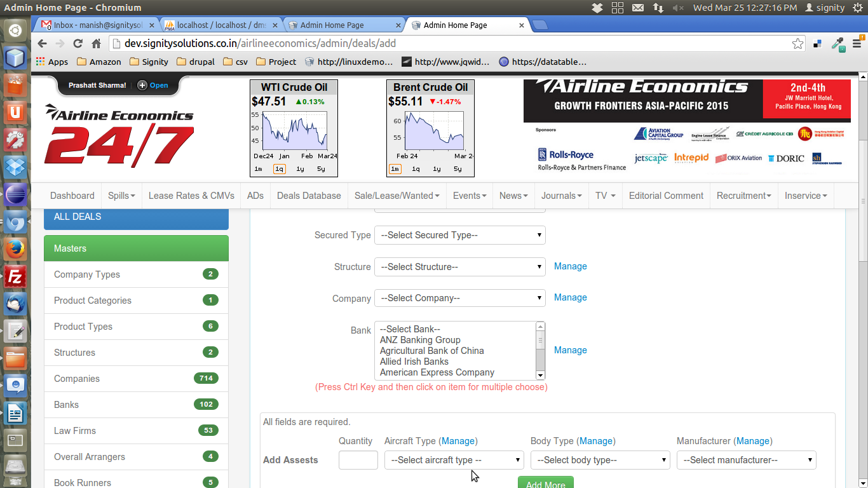Select 1y range on WTI Crude chart
This screenshot has width=868, height=488.
(x=300, y=169)
